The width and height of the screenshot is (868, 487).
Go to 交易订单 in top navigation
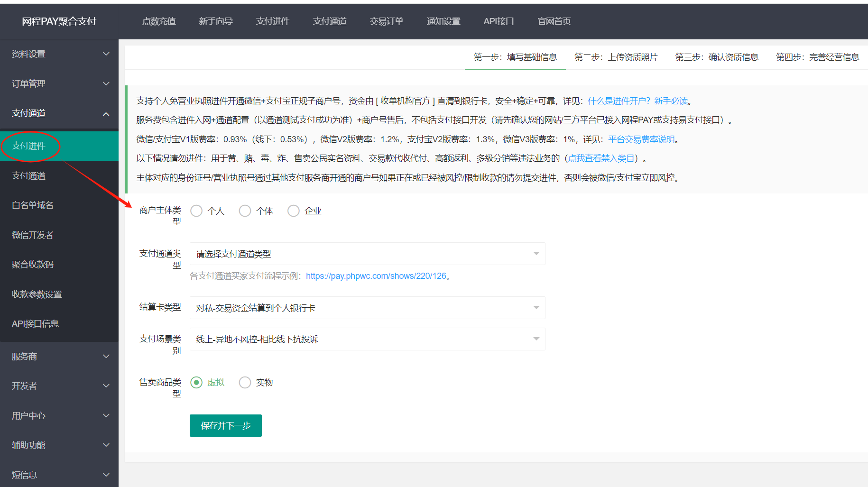pos(387,21)
